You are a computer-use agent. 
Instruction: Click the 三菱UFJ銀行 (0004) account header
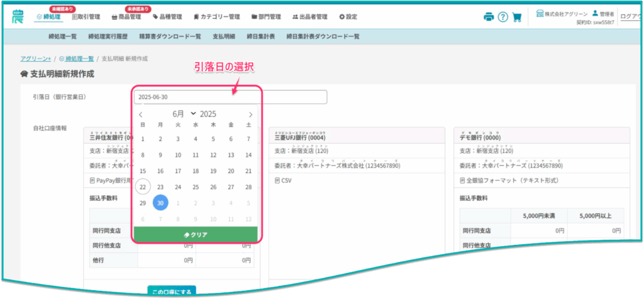pyautogui.click(x=357, y=135)
